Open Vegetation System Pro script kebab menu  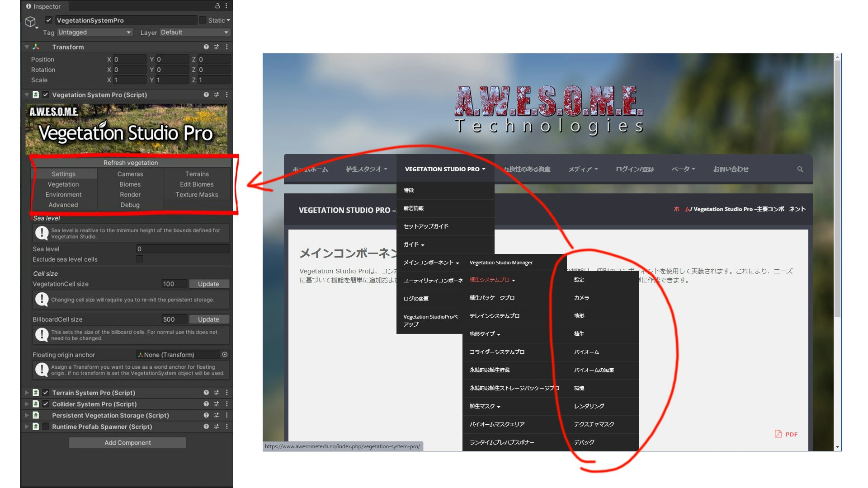tap(226, 95)
